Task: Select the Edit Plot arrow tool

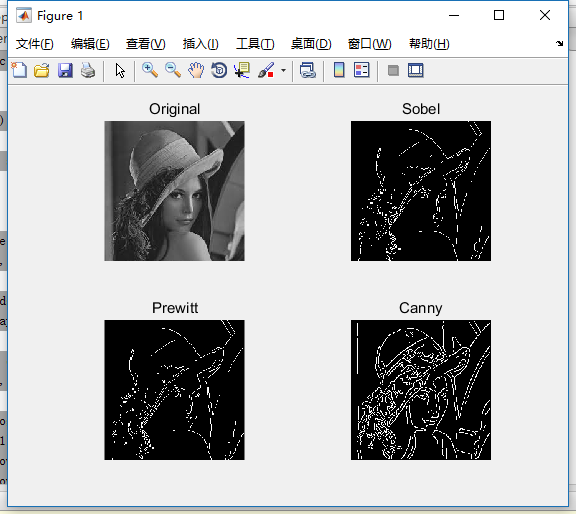Action: 120,71
